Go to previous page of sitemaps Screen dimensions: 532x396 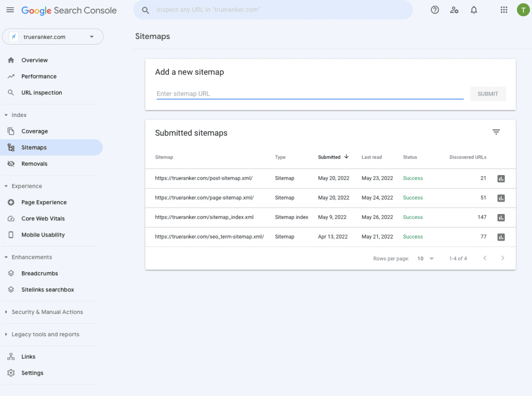click(485, 258)
